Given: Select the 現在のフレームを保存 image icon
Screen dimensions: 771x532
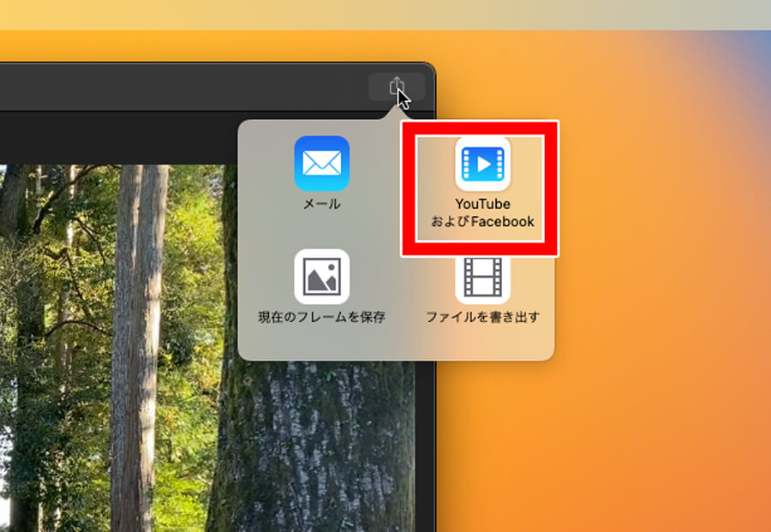Looking at the screenshot, I should pyautogui.click(x=322, y=277).
